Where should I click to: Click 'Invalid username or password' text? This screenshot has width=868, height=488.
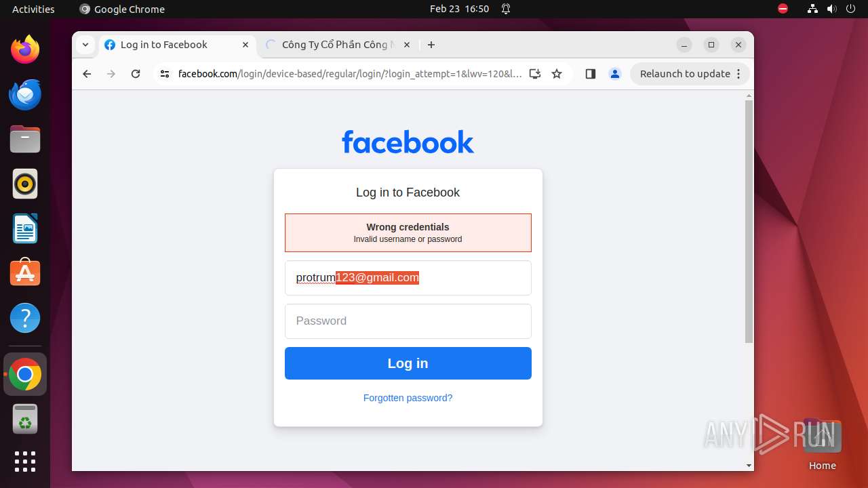[408, 239]
